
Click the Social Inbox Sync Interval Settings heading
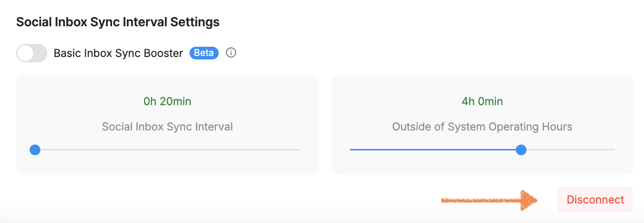(118, 22)
